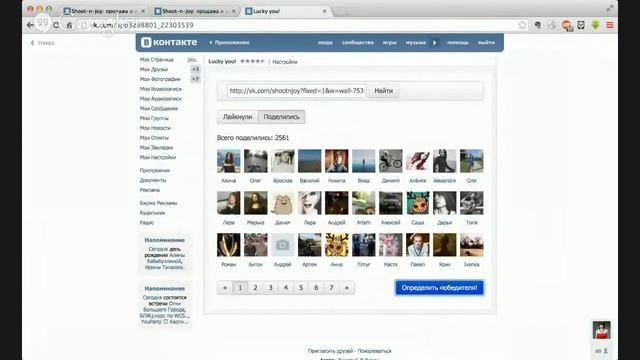Click the browser address bar

[x=302, y=25]
